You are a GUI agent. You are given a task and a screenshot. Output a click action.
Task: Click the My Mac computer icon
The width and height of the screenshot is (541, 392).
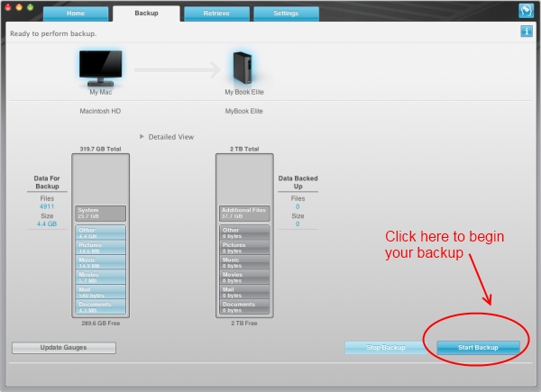[100, 68]
